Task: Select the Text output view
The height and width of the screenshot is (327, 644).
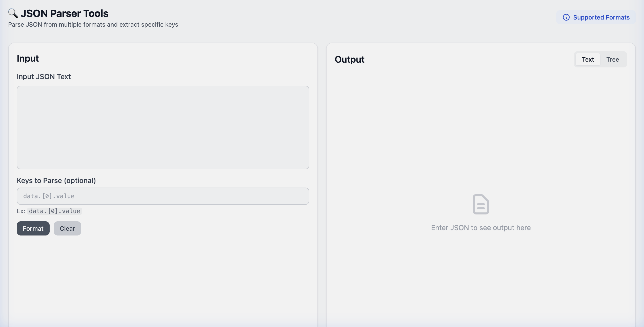Action: 588,59
